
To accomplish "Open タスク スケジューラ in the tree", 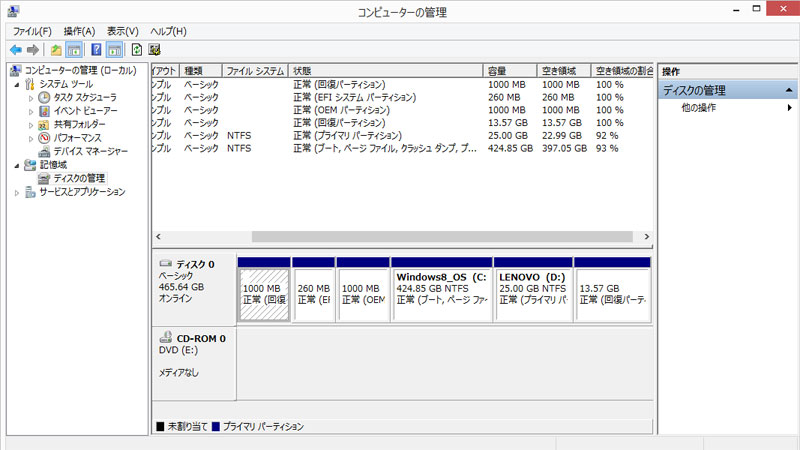I will pyautogui.click(x=85, y=98).
